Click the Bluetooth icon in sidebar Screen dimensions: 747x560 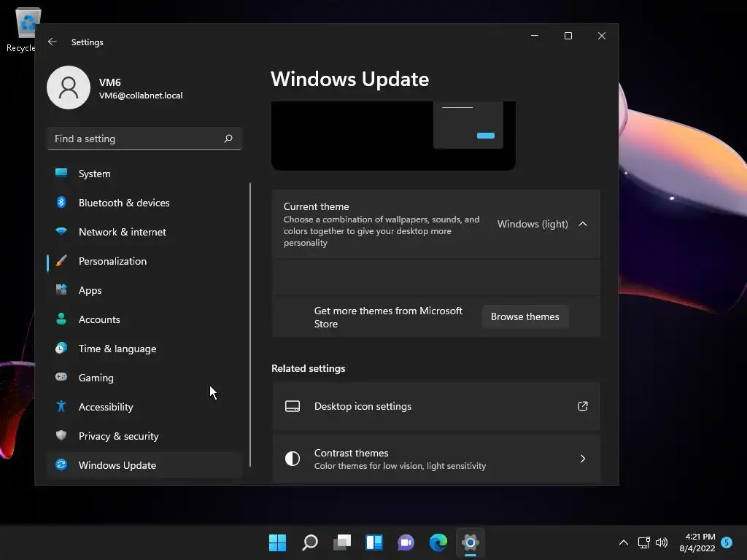[61, 203]
